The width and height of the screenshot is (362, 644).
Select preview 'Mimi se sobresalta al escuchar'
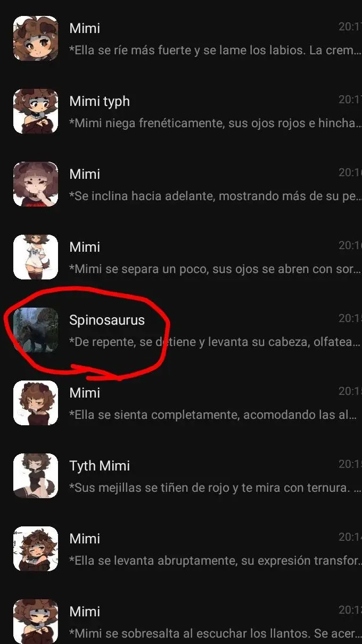(x=213, y=633)
